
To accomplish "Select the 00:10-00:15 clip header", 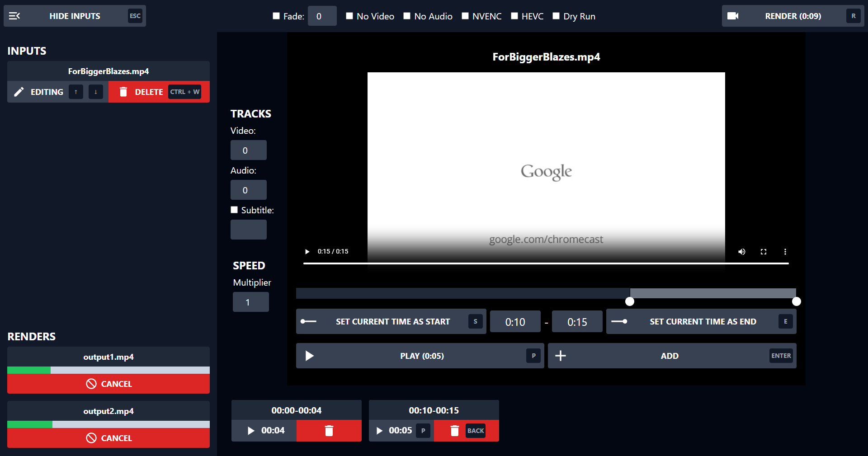I will (x=434, y=410).
